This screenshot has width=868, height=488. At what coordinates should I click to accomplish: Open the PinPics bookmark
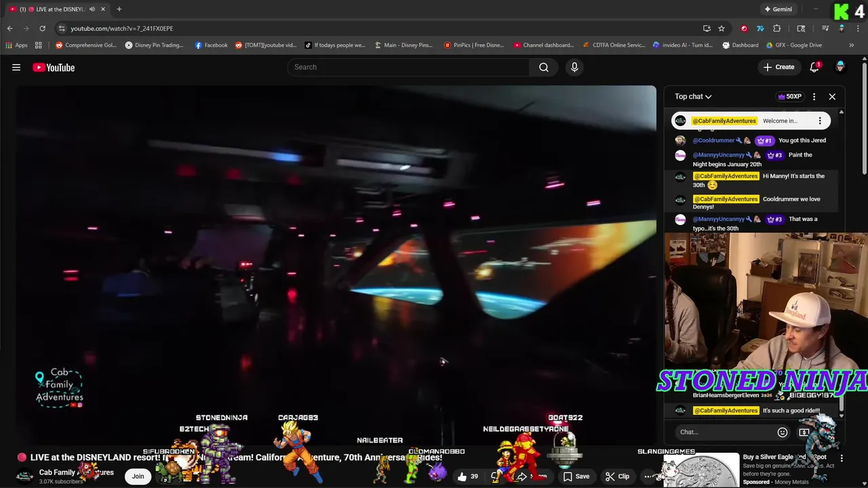tap(473, 45)
